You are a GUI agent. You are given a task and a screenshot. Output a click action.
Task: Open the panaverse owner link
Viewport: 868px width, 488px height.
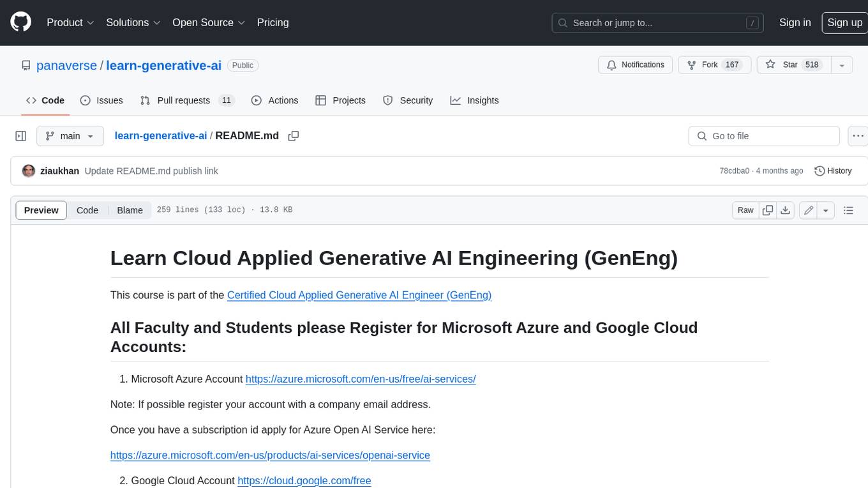click(66, 65)
